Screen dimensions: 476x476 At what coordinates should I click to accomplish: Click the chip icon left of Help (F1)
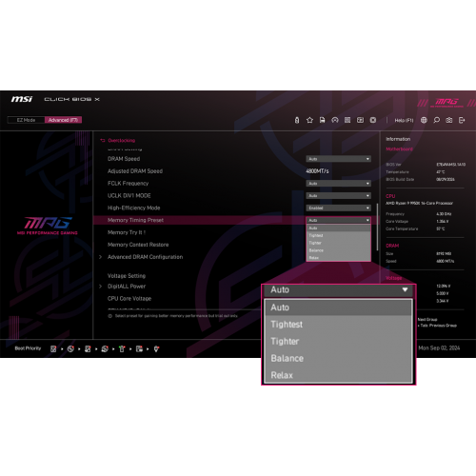(x=373, y=120)
